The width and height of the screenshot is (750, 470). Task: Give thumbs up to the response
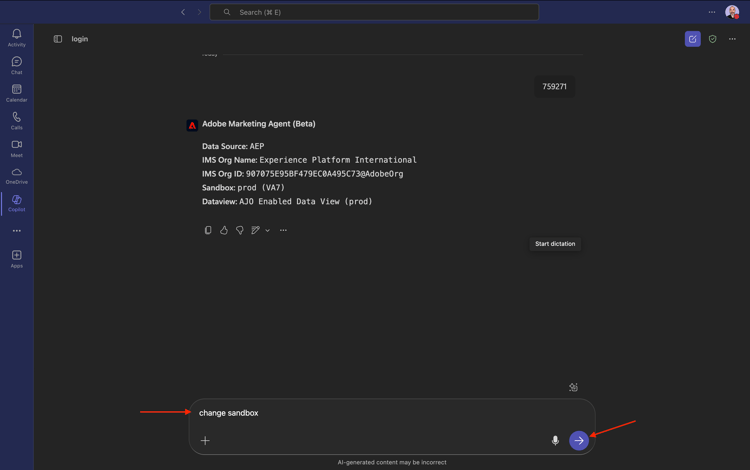coord(224,230)
